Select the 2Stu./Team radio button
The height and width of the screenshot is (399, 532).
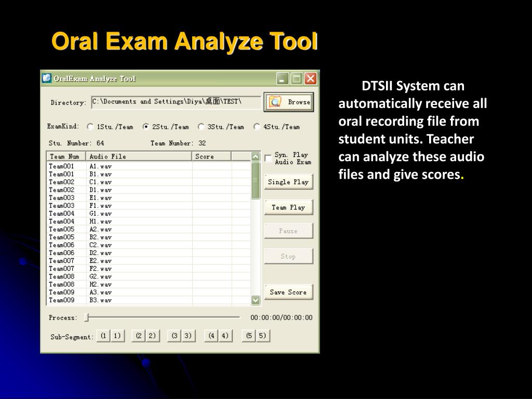[x=145, y=127]
